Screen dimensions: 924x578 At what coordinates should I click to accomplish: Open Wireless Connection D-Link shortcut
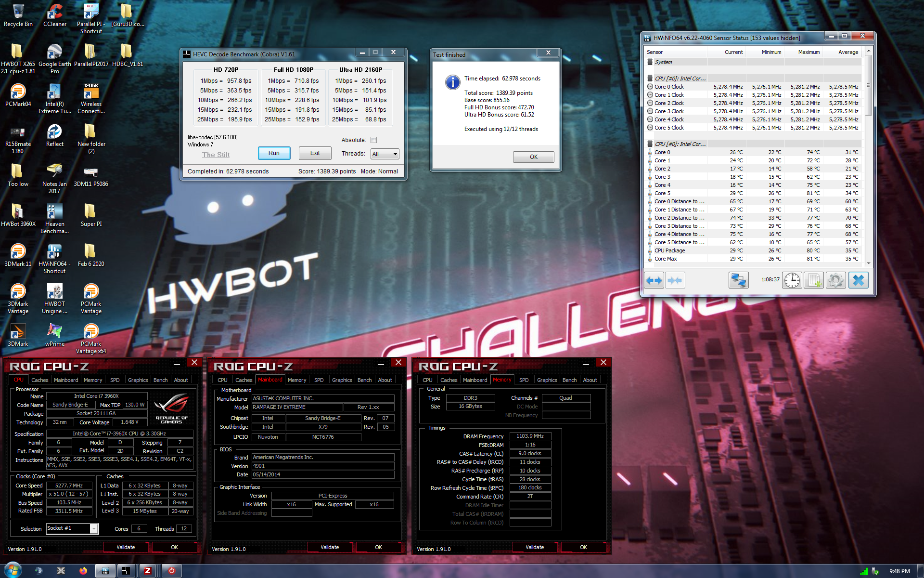coord(91,99)
